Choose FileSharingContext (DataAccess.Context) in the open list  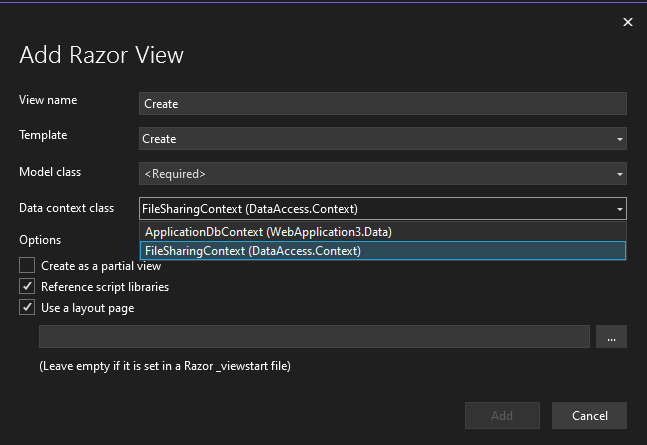click(253, 251)
